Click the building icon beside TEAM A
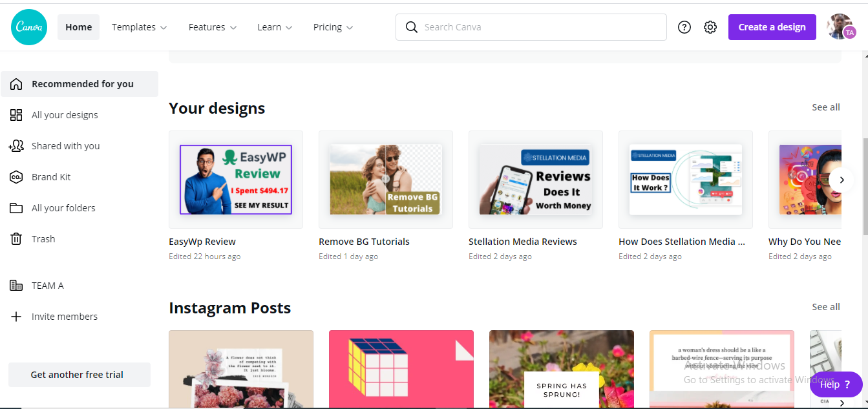868x409 pixels. click(x=16, y=286)
